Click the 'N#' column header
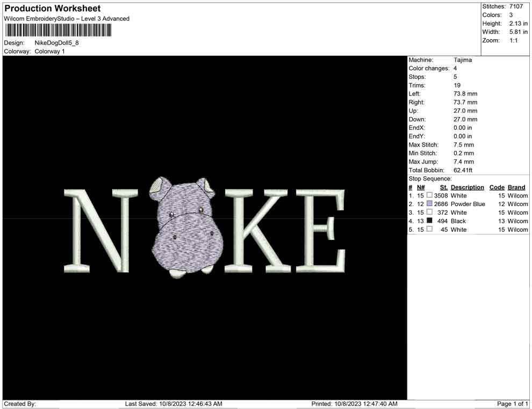Image resolution: width=532 pixels, height=409 pixels. tap(421, 187)
